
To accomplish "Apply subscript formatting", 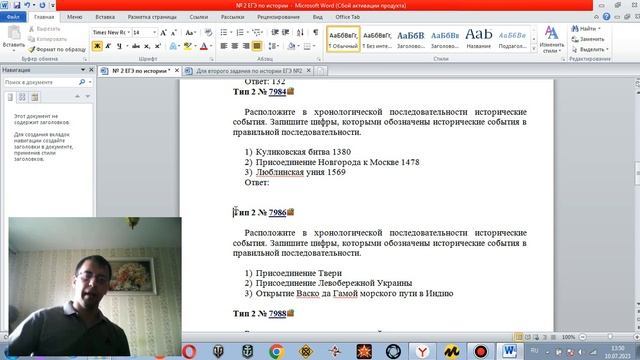I will 147,46.
